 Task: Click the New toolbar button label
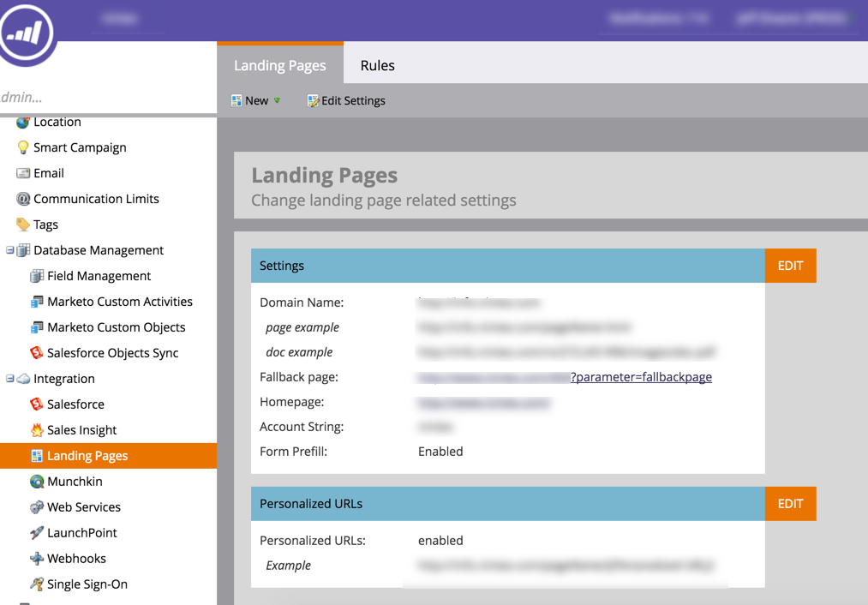[x=257, y=101]
